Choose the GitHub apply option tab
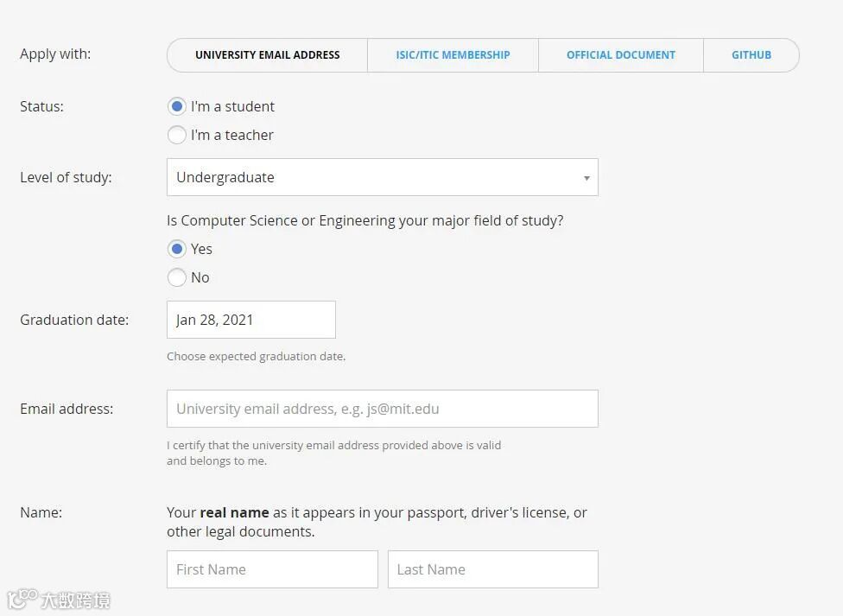The width and height of the screenshot is (843, 616). point(751,55)
